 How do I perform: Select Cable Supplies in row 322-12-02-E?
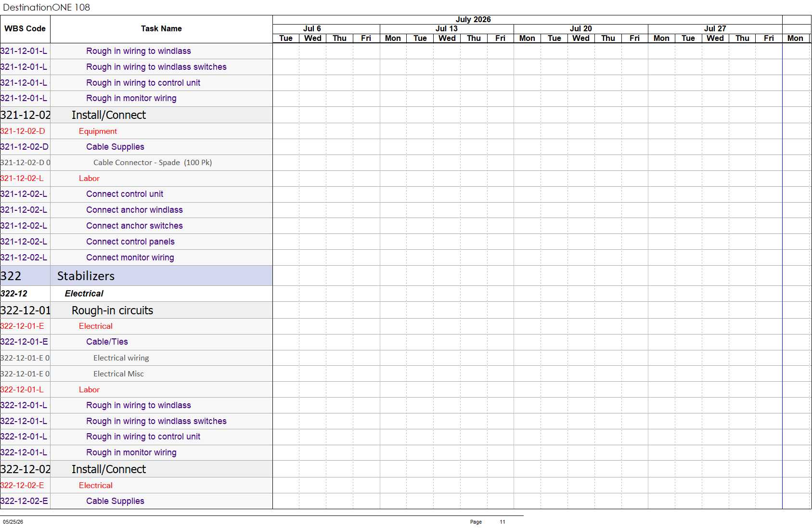pos(115,501)
